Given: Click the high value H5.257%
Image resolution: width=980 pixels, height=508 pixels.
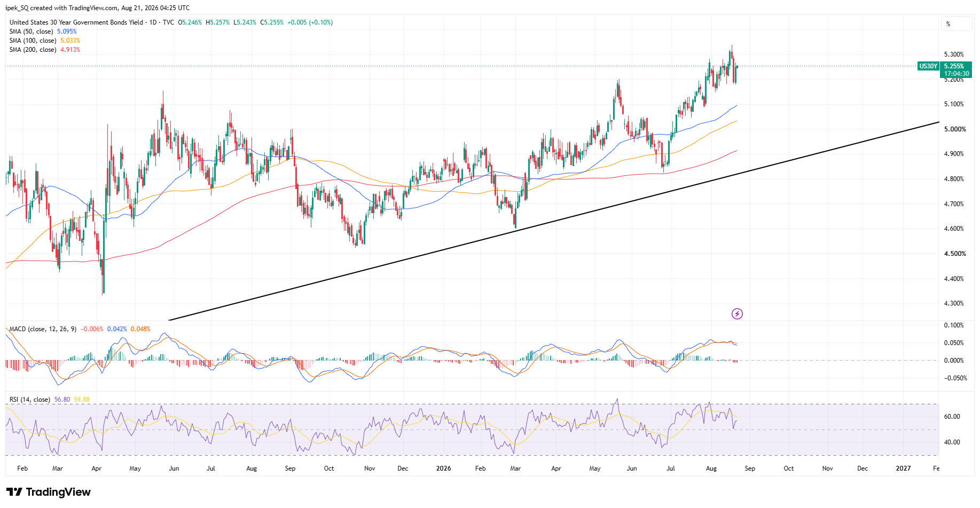Looking at the screenshot, I should tap(218, 22).
